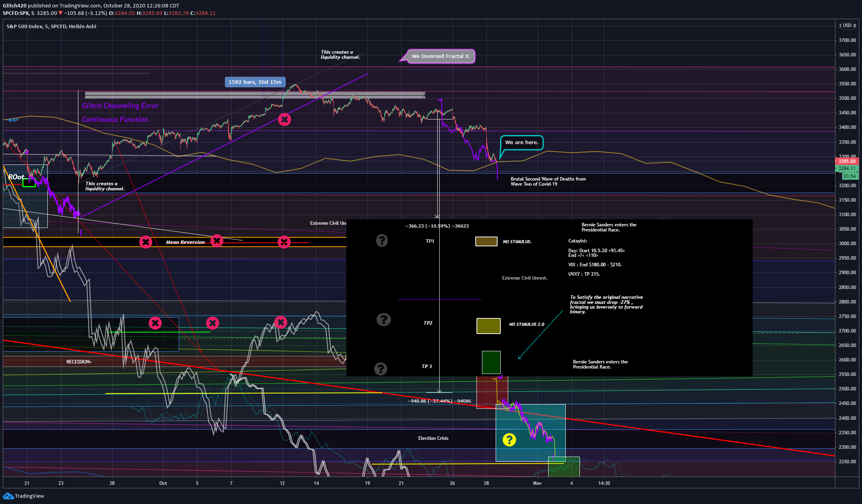Select the grey question mark beside TP1
The image size is (862, 504).
click(382, 240)
